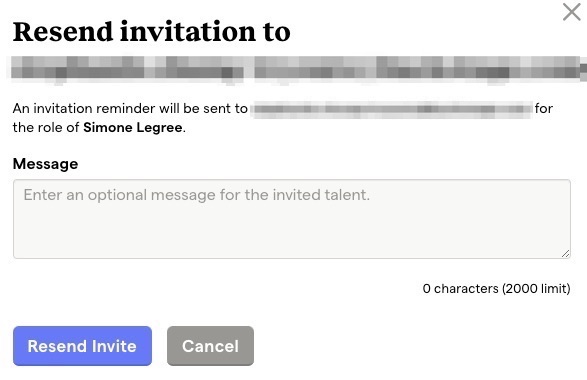Click the Message field label
The height and width of the screenshot is (380, 587).
point(45,164)
